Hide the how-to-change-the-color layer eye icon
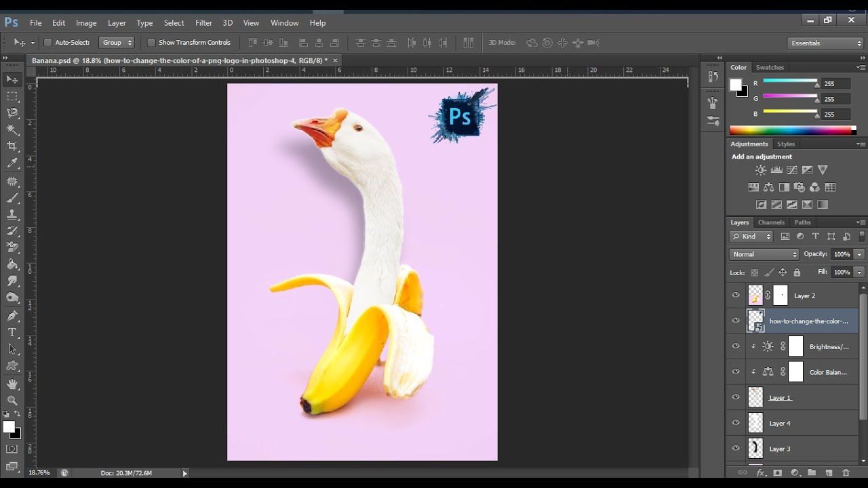 point(736,321)
